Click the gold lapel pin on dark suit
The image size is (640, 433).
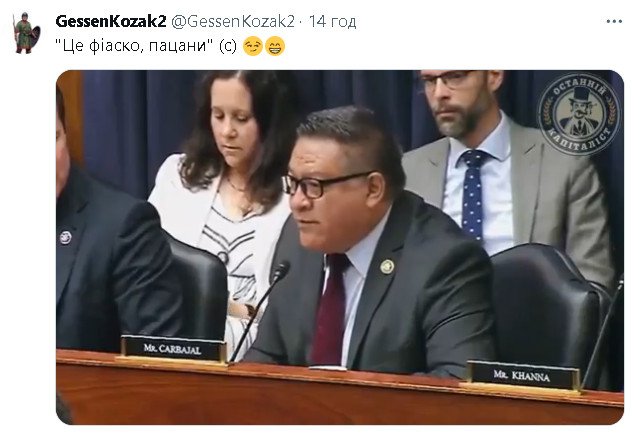click(x=387, y=266)
